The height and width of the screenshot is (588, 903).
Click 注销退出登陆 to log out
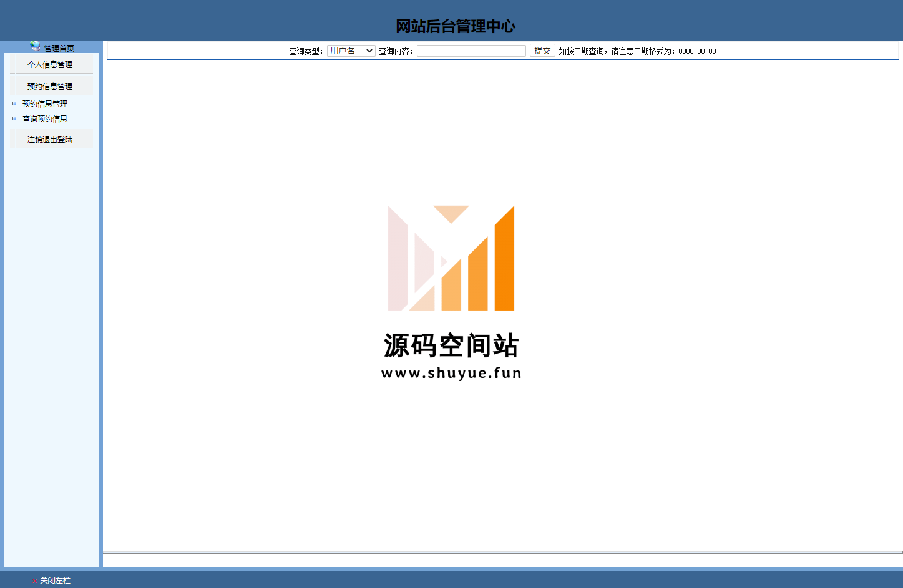tap(50, 139)
